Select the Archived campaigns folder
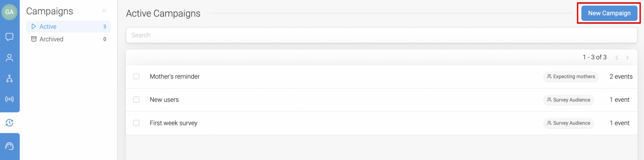This screenshot has width=644, height=160. (x=68, y=39)
